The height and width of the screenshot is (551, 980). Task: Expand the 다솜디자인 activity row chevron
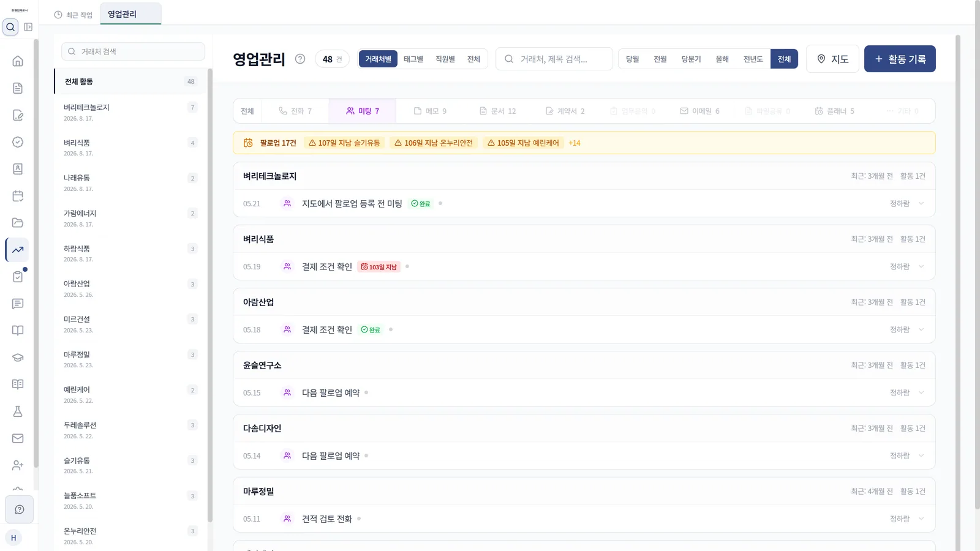point(921,455)
